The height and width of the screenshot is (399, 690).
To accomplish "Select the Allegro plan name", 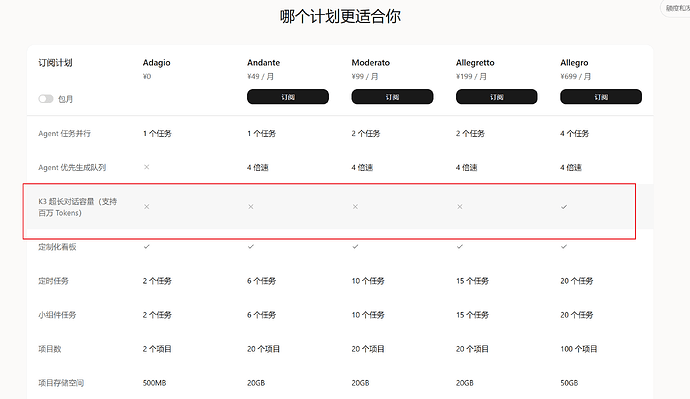I will [574, 63].
